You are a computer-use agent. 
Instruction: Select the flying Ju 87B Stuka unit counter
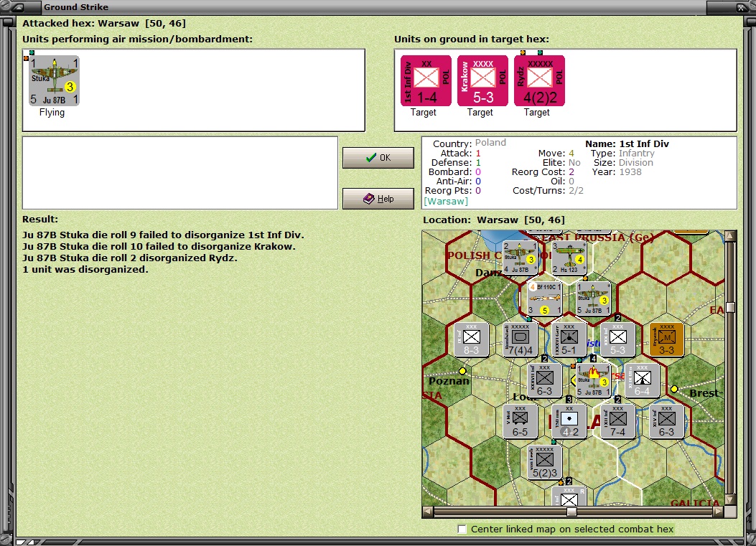(x=54, y=80)
